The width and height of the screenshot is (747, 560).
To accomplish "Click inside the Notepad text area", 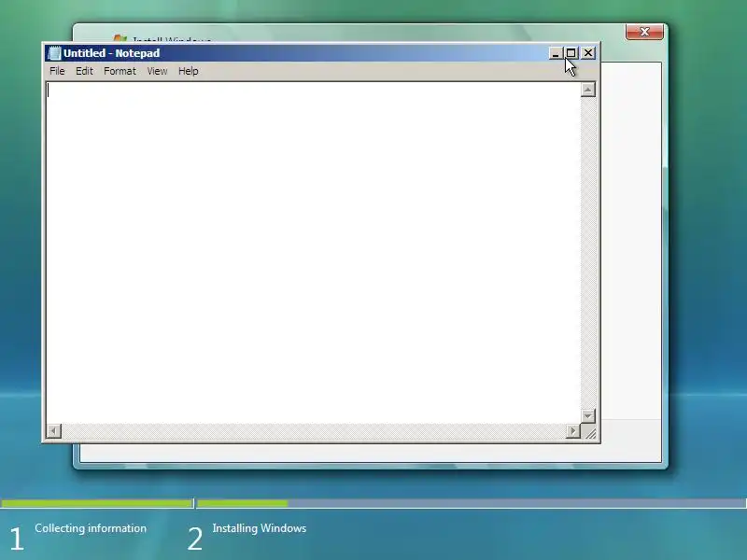I will (x=314, y=253).
